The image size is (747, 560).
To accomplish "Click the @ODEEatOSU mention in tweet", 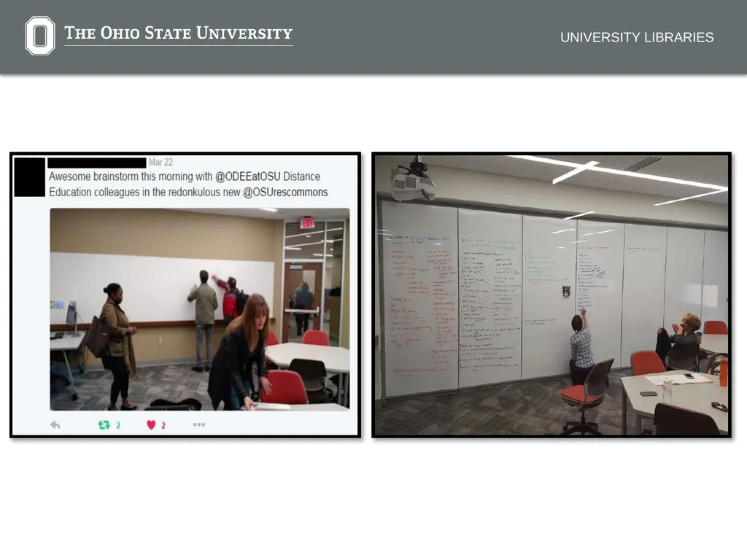I will click(x=248, y=176).
